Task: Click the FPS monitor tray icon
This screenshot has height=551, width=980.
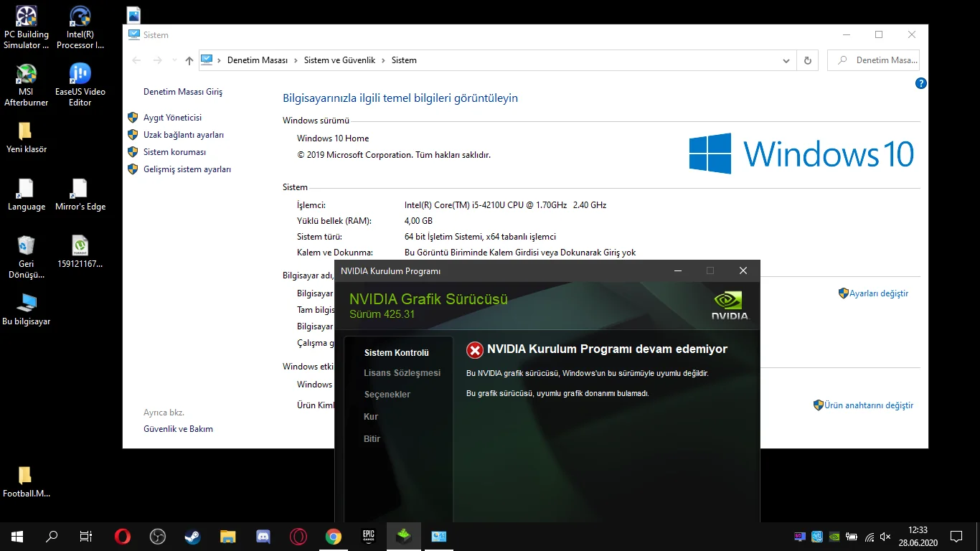Action: (800, 536)
